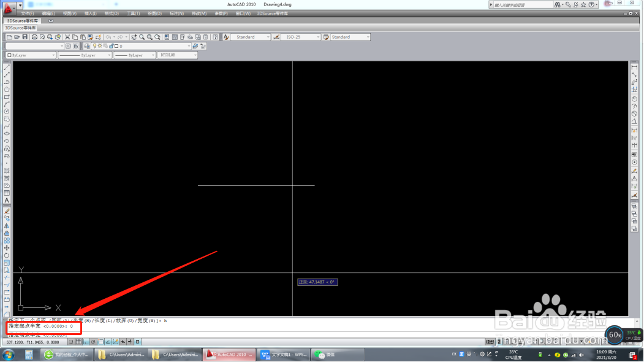
Task: Open Layer Properties Manager icon
Action: click(86, 46)
